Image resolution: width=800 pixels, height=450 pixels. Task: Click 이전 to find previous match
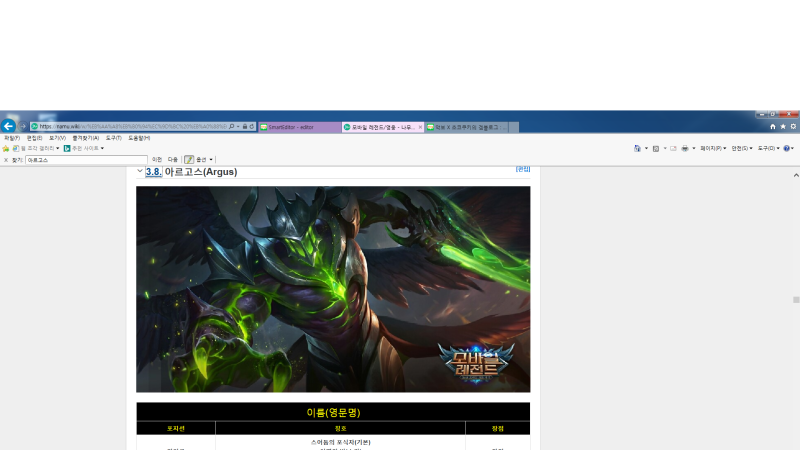tap(157, 160)
